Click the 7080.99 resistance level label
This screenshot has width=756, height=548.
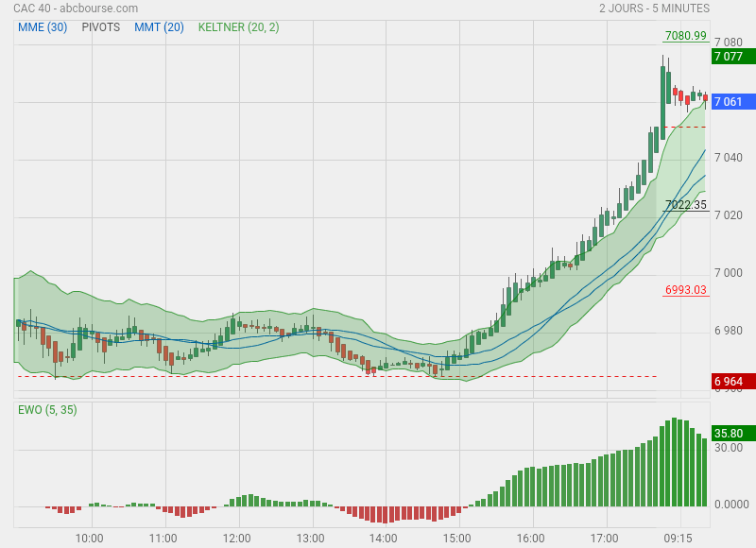[x=686, y=36]
